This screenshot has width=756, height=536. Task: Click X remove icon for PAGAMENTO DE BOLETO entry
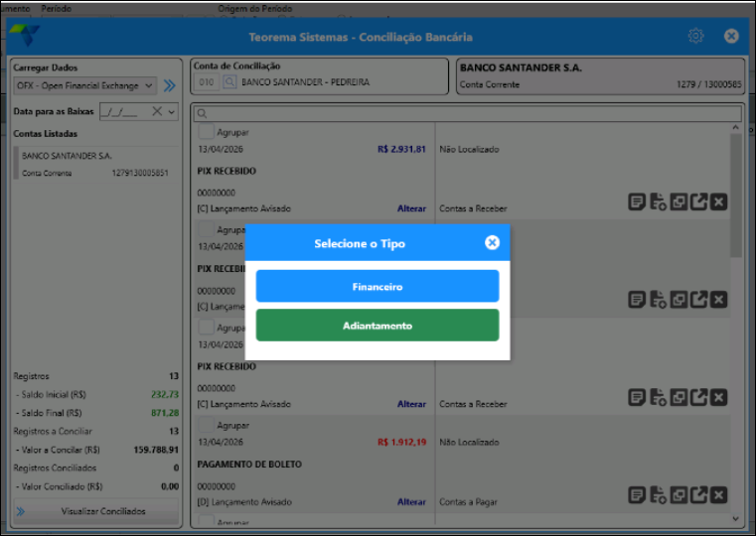click(x=719, y=495)
